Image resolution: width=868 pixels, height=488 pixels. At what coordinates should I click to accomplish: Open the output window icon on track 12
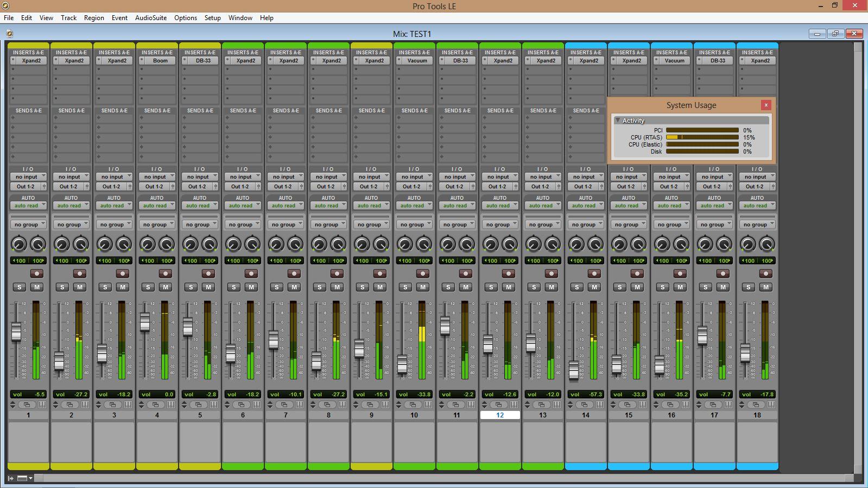tap(499, 405)
